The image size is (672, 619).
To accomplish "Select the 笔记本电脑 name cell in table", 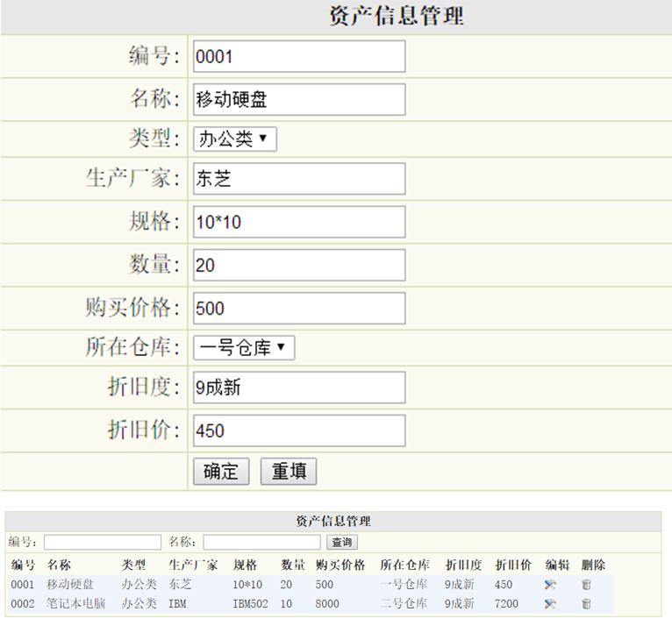I will click(x=76, y=604).
